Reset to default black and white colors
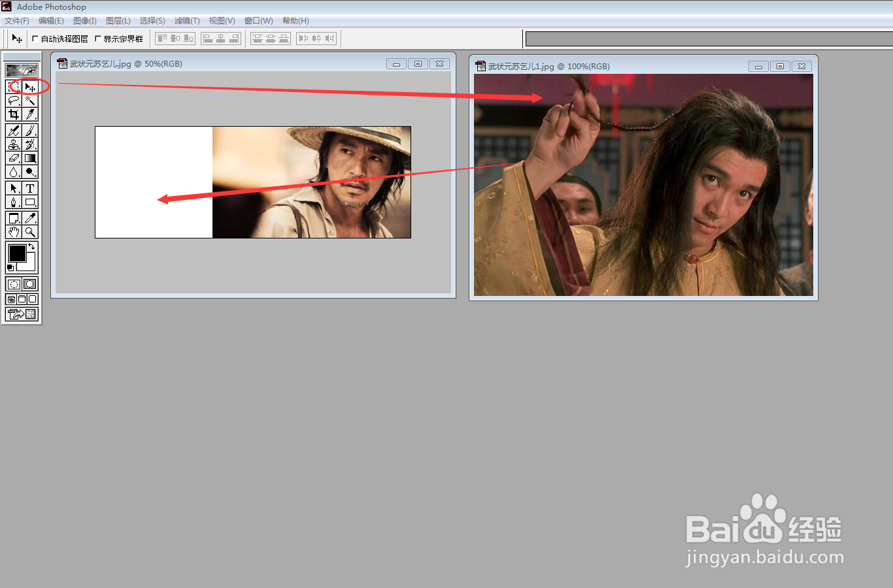Screen dimensions: 893x588 pos(10,268)
